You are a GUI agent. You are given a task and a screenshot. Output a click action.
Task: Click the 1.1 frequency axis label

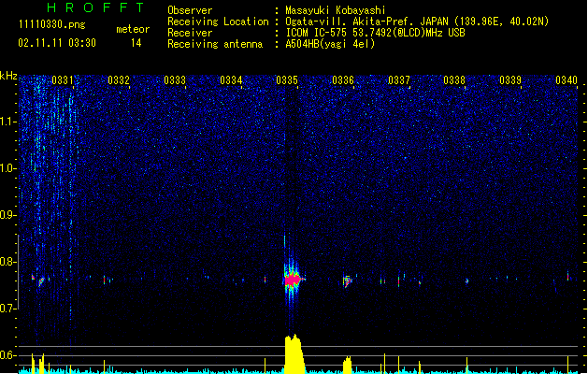[8, 122]
